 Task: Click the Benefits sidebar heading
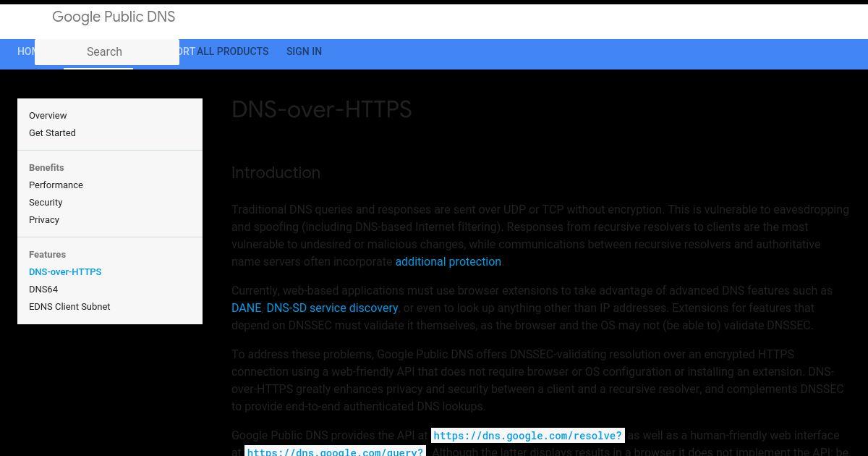tap(46, 167)
